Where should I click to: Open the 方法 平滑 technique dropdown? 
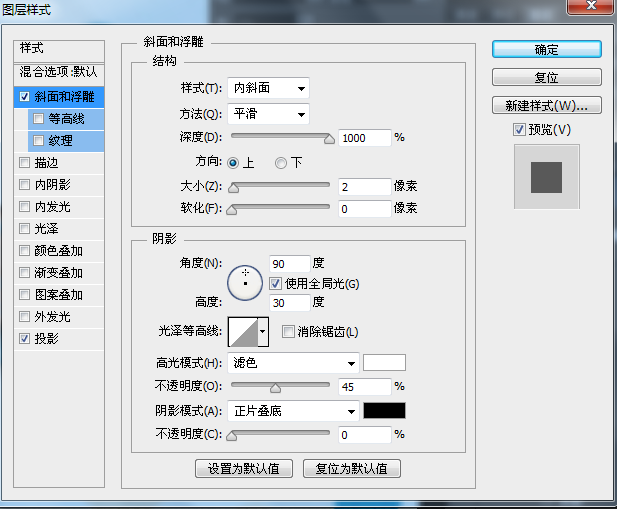(268, 114)
